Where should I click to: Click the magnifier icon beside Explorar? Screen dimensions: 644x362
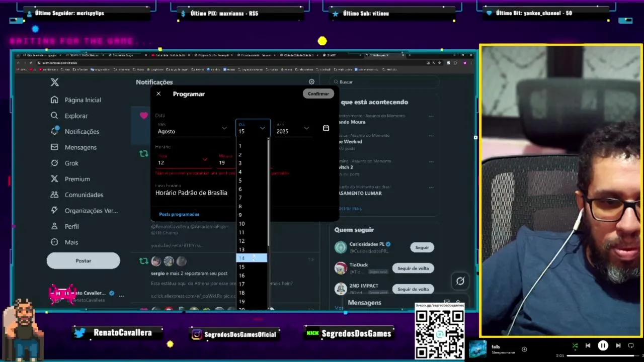pos(54,116)
